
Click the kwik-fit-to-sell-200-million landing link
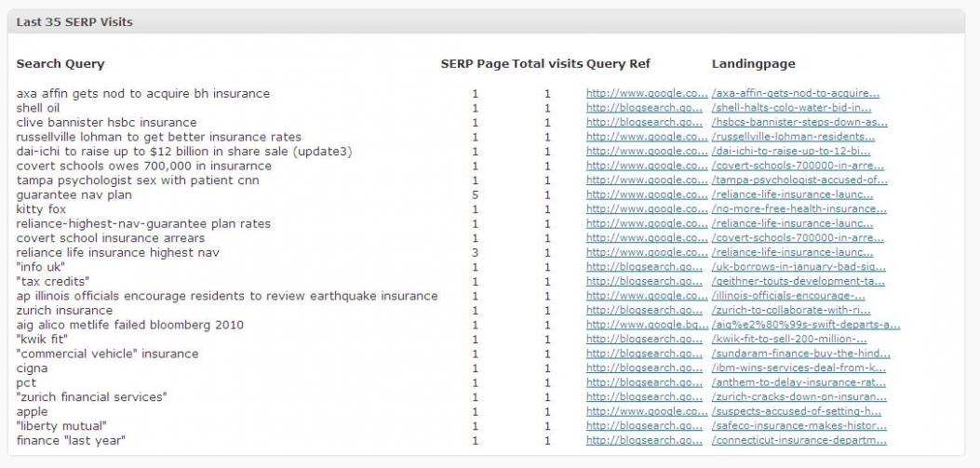coord(791,339)
